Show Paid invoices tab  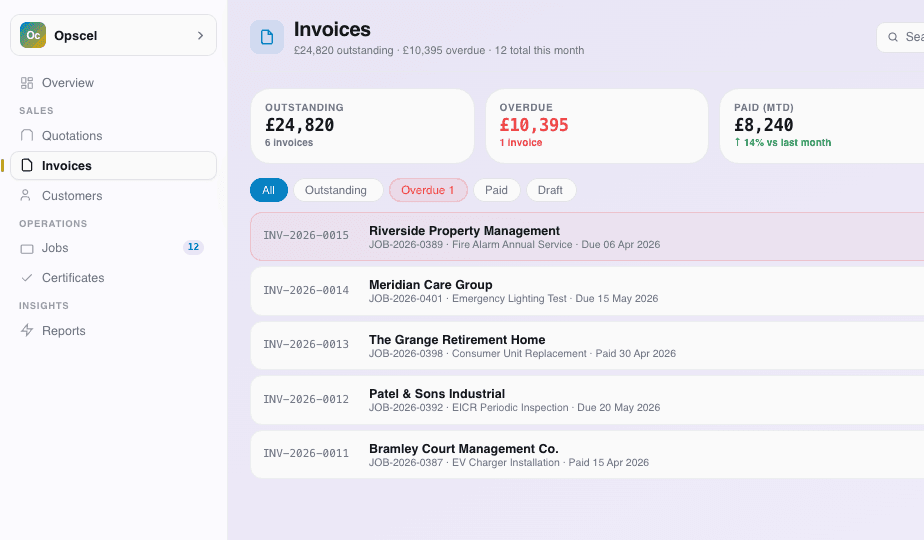point(496,190)
